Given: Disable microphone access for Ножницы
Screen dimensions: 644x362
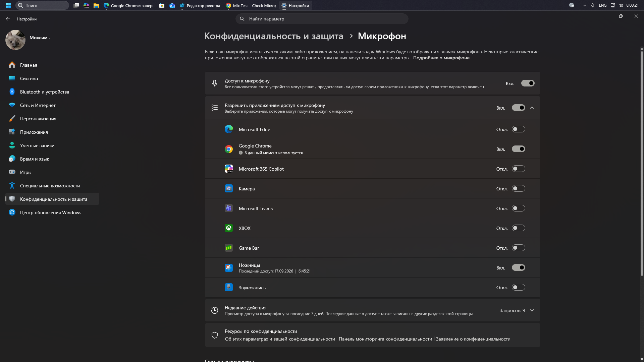Looking at the screenshot, I should 518,268.
